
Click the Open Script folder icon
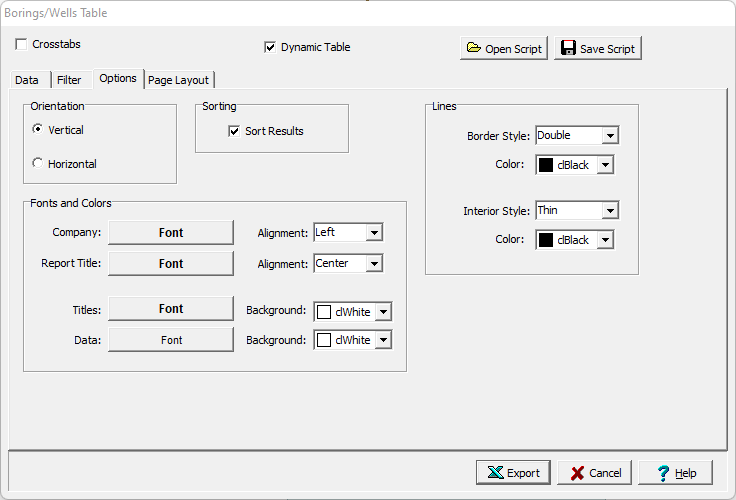(x=473, y=49)
